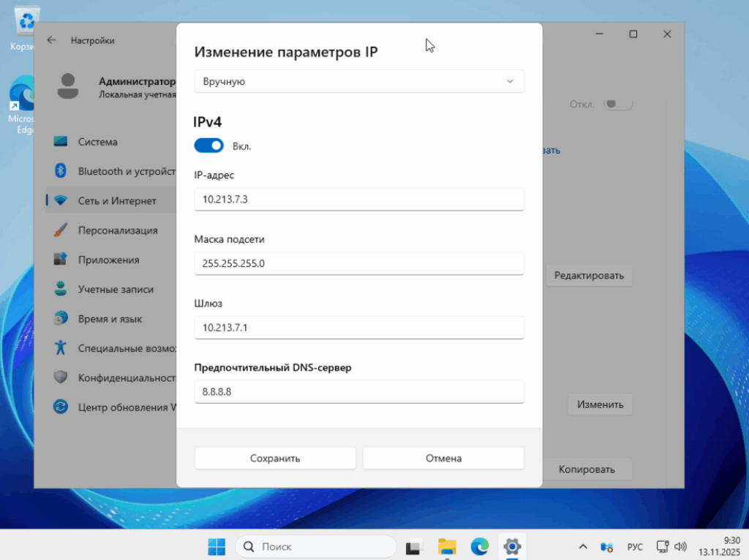Open the Персонализация brush icon
749x560 pixels.
pyautogui.click(x=61, y=230)
